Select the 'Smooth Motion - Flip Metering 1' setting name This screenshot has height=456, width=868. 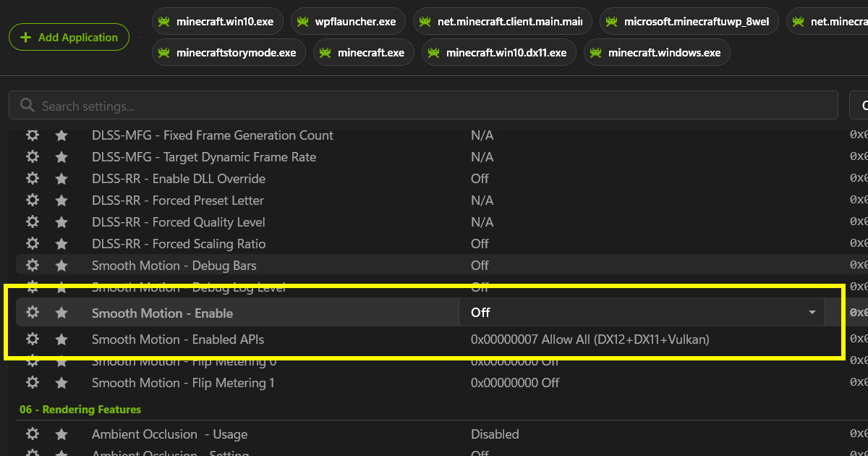tap(184, 382)
